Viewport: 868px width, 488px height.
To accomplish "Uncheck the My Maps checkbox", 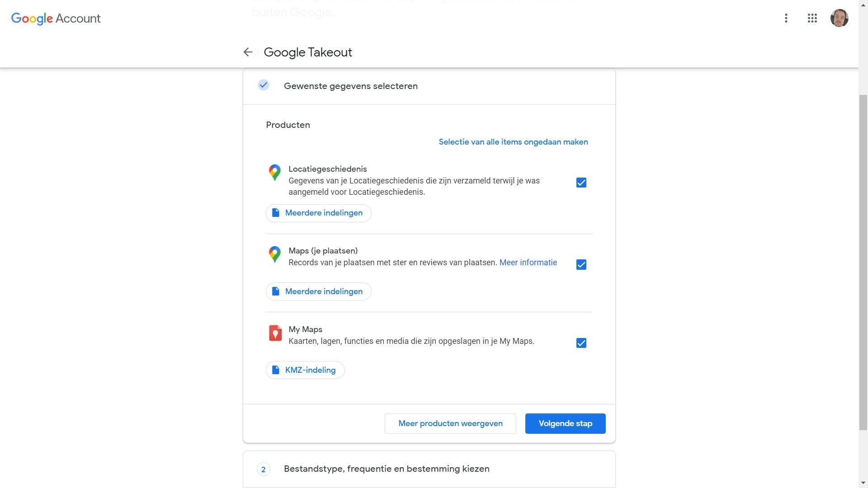I will (581, 343).
